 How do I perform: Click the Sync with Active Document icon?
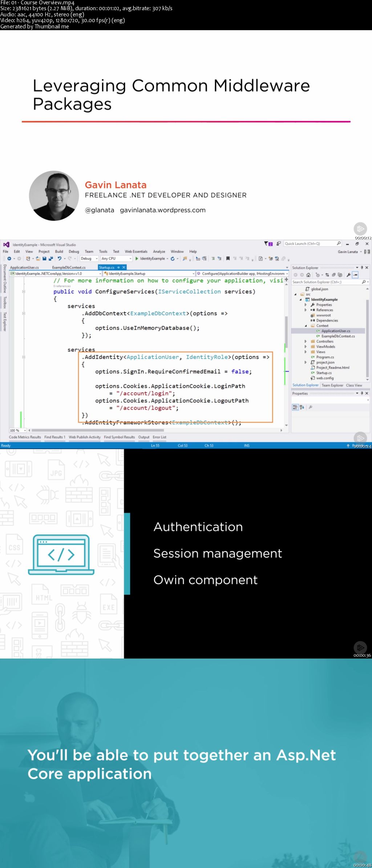[x=327, y=275]
